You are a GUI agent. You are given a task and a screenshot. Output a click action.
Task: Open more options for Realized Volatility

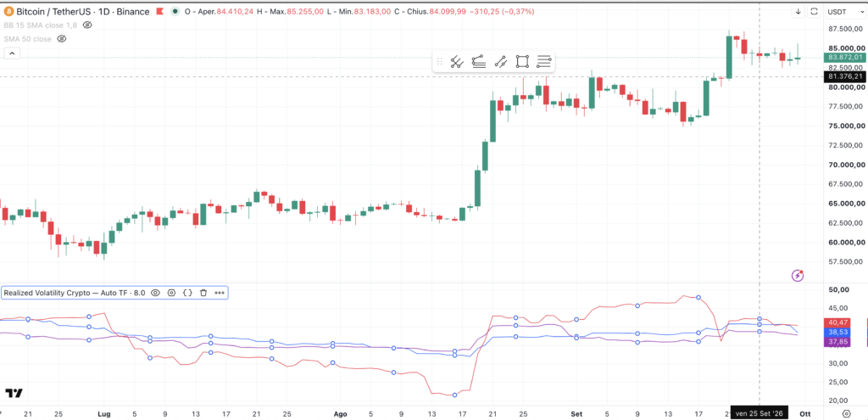point(220,293)
